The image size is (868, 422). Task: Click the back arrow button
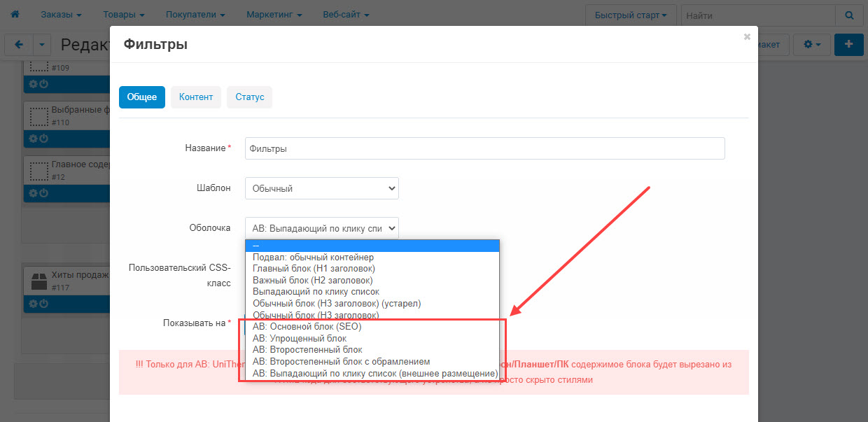pyautogui.click(x=18, y=44)
